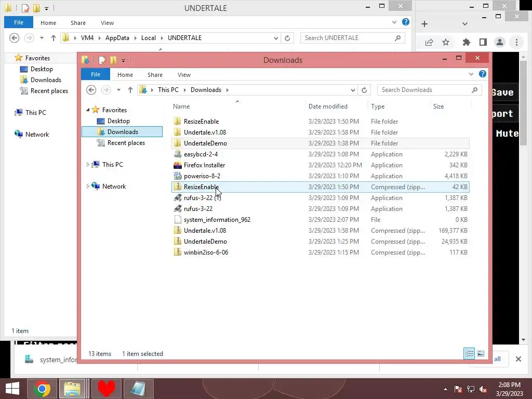Open Chrome three-dot menu

(x=516, y=42)
